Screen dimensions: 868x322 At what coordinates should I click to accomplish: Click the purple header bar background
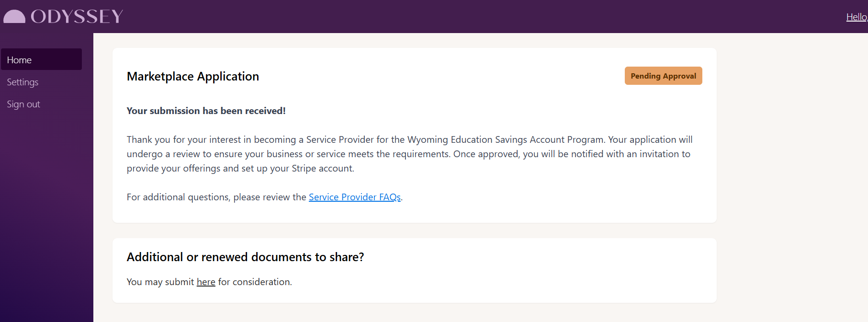479,16
